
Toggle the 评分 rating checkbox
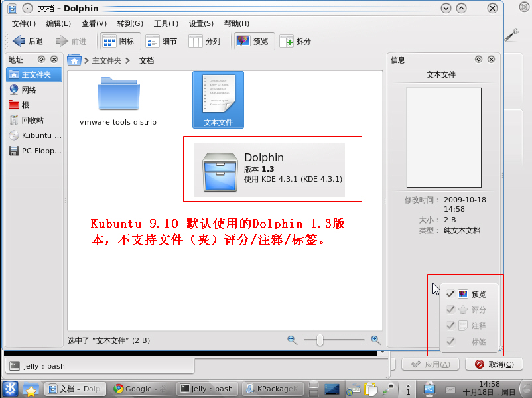point(450,309)
